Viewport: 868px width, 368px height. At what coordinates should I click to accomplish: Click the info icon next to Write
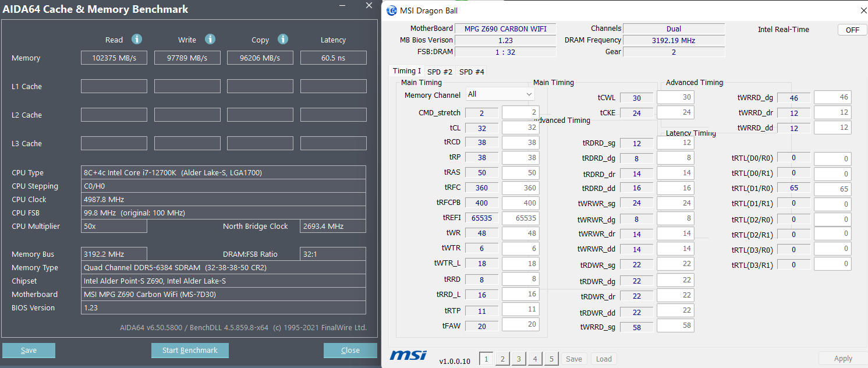tap(210, 39)
